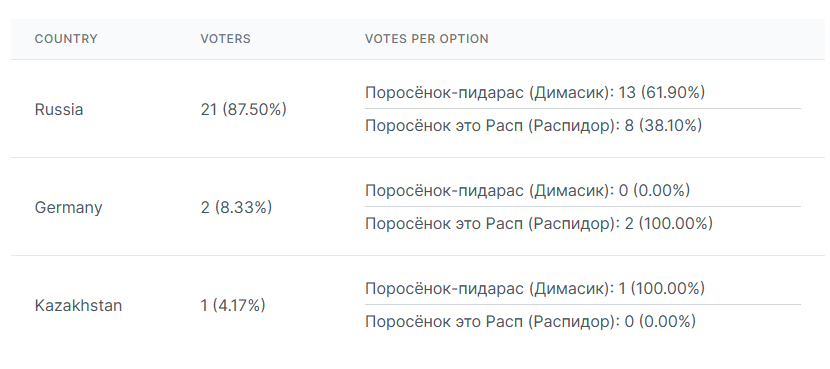
Task: Click the COUNTRY column header
Action: pos(66,39)
